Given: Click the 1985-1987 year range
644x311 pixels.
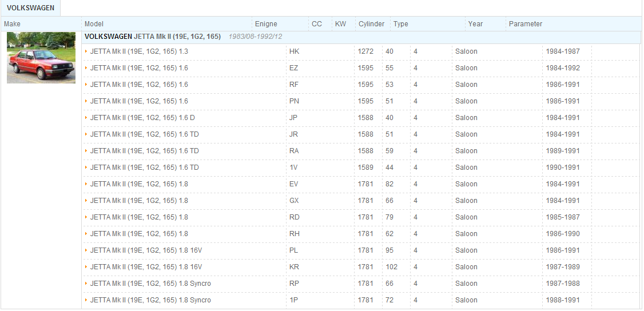Looking at the screenshot, I should pos(563,217).
